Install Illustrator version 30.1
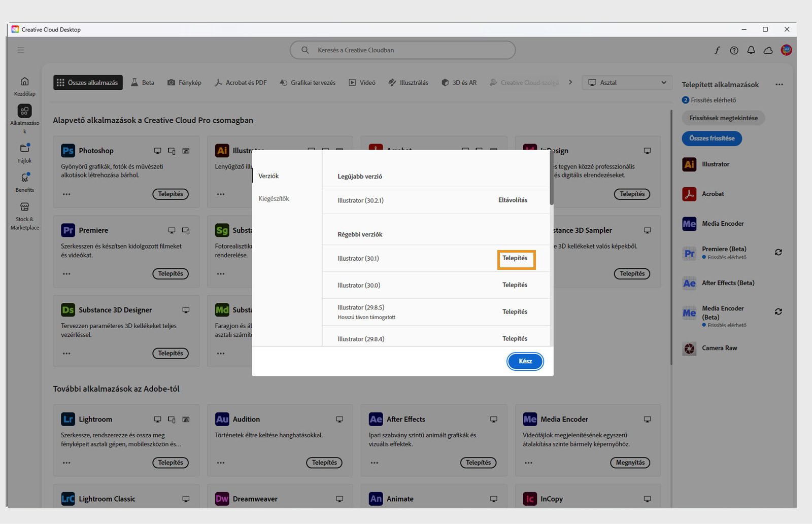812x524 pixels. click(516, 258)
